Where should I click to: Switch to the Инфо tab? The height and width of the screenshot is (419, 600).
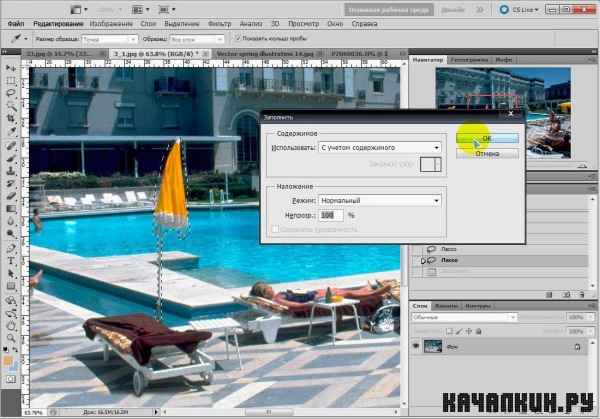point(504,60)
